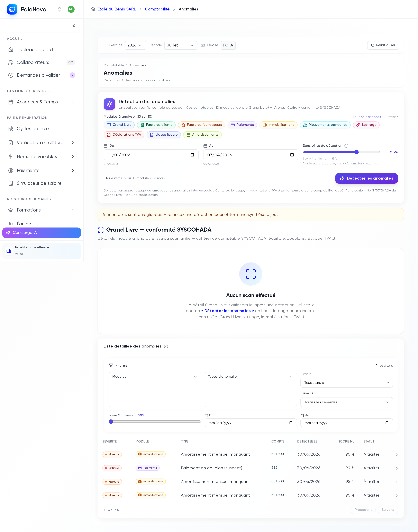Click Détecter les anomalies button
Screen dimensions: 418x532
point(366,178)
